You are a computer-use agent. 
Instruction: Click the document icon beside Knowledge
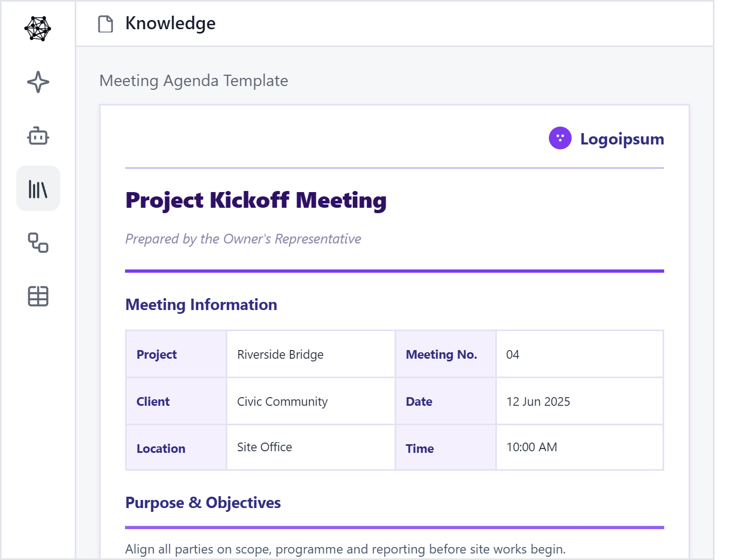click(106, 24)
